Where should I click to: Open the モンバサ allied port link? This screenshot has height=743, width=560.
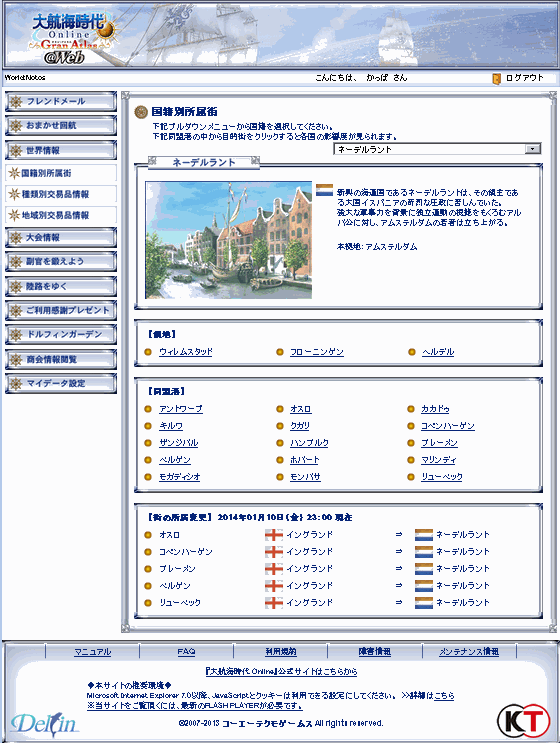(305, 477)
